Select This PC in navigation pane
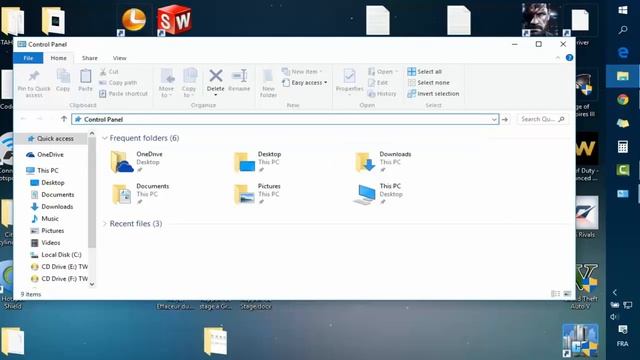Viewport: 640px width, 360px height. click(x=42, y=171)
